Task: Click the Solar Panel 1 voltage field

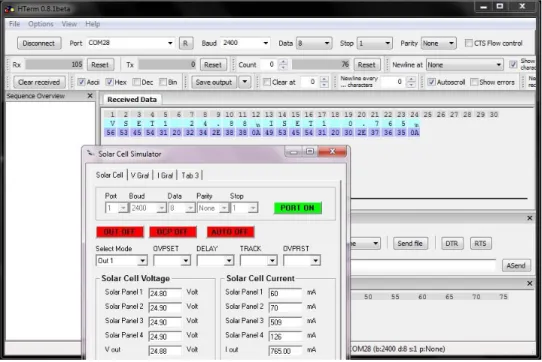Action: pyautogui.click(x=165, y=293)
